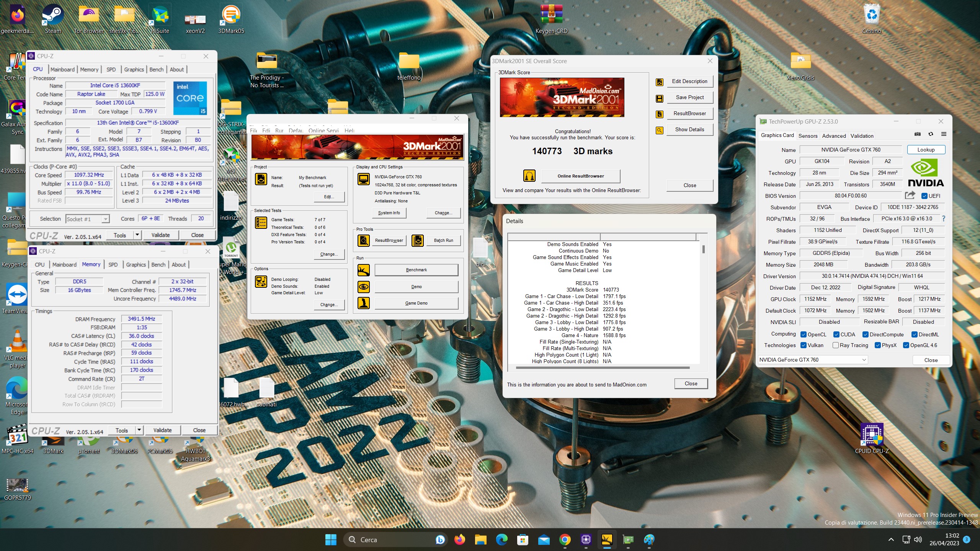Show hidden system tray icons chevron
980x551 pixels.
tap(891, 540)
